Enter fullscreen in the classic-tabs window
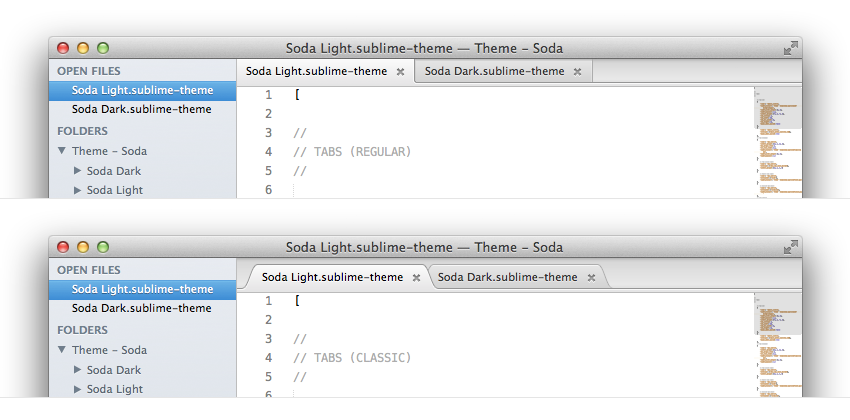 click(790, 246)
